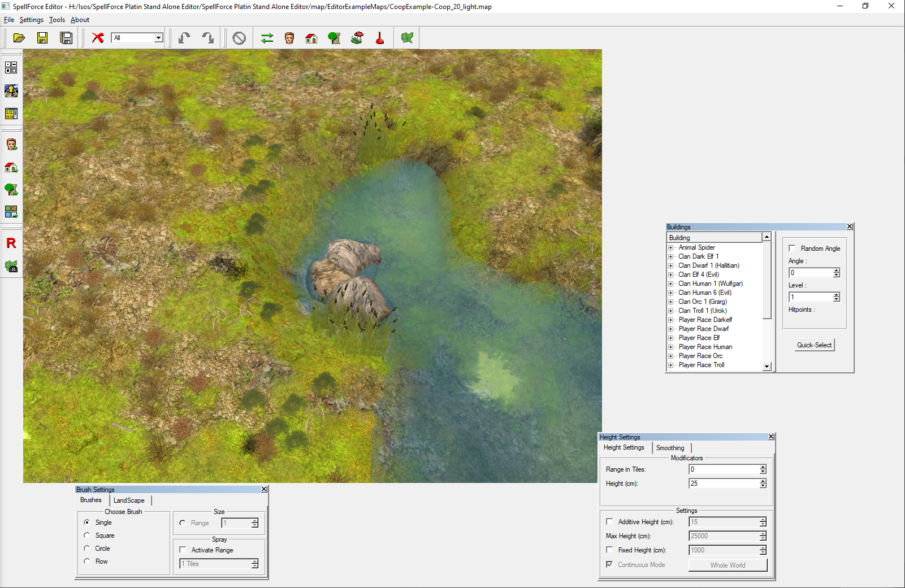Click the Quick-Select button

pos(815,345)
